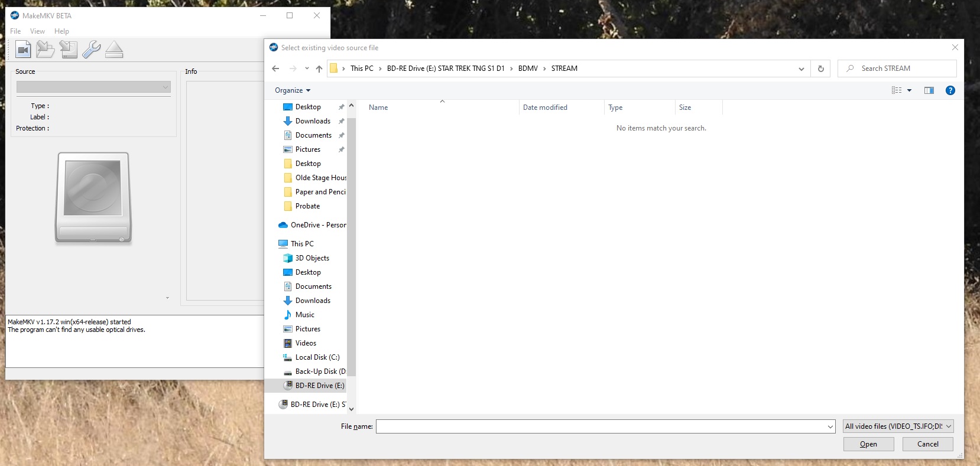Expand the File name history dropdown
The height and width of the screenshot is (466, 980).
click(x=830, y=426)
